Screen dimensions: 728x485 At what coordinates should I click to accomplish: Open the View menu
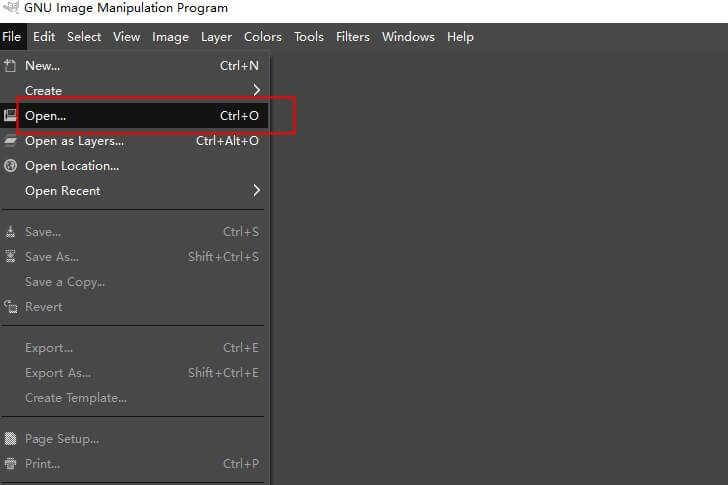[127, 37]
